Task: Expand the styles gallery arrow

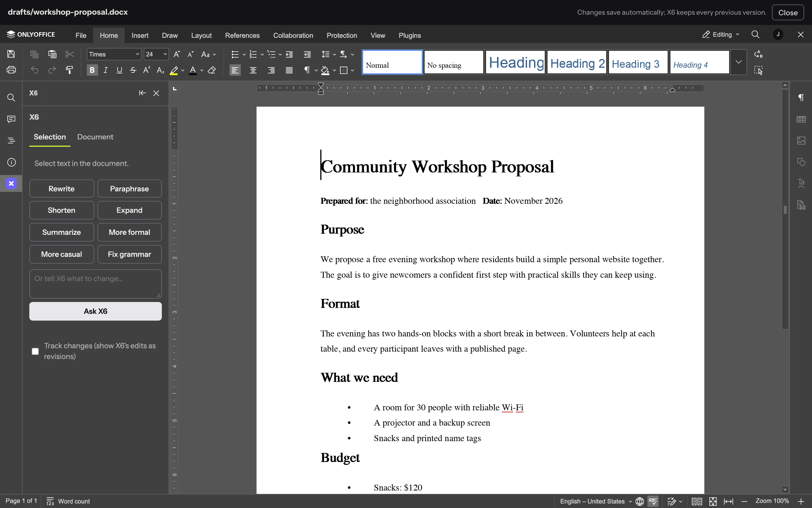Action: coord(738,62)
